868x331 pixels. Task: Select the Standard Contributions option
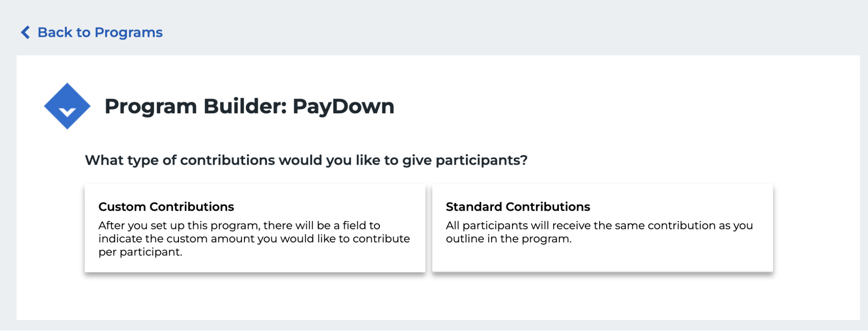pyautogui.click(x=602, y=228)
